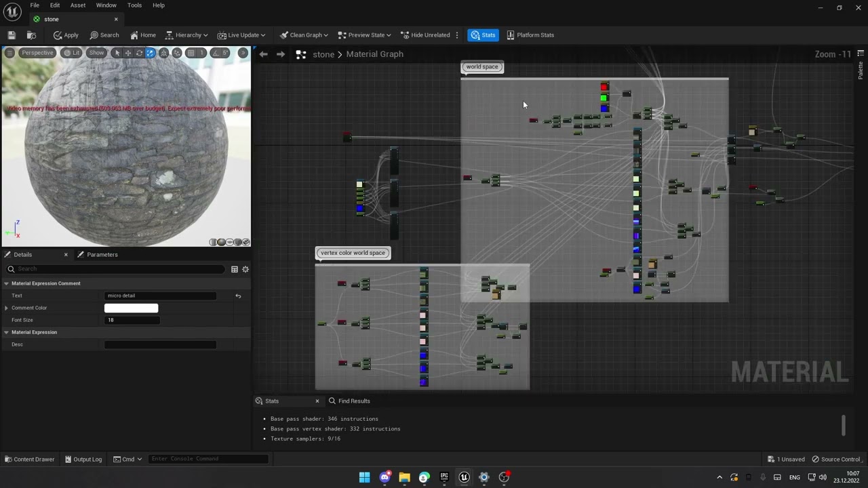The width and height of the screenshot is (868, 488).
Task: Select the 'world space' comment label
Action: (482, 66)
